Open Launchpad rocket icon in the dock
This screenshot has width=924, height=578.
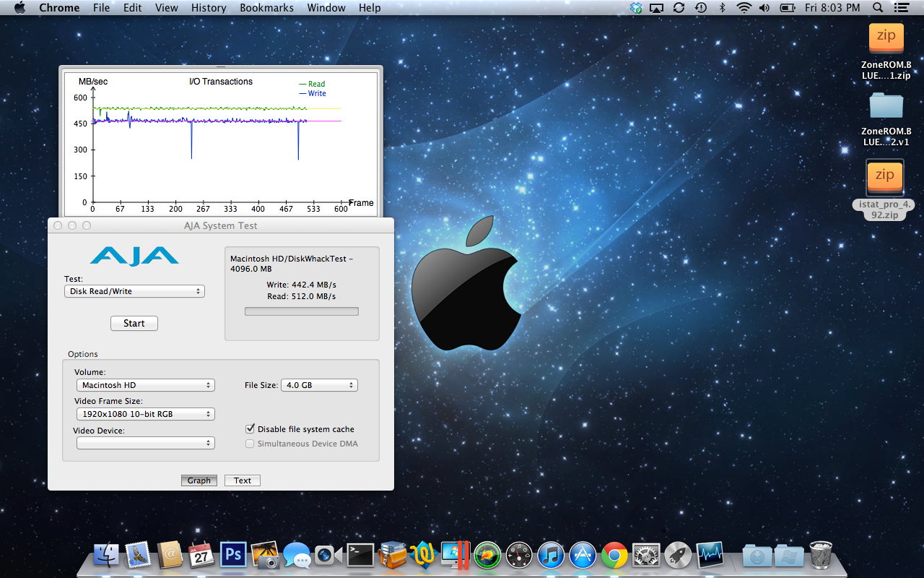tap(678, 555)
